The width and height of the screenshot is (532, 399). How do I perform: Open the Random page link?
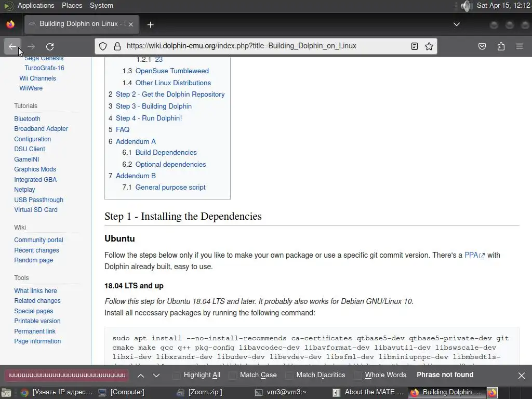[34, 260]
